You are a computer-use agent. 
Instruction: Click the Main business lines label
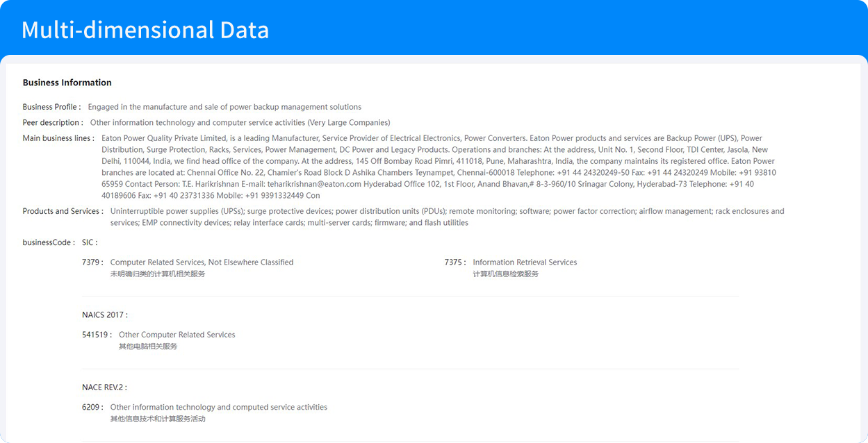(x=58, y=138)
